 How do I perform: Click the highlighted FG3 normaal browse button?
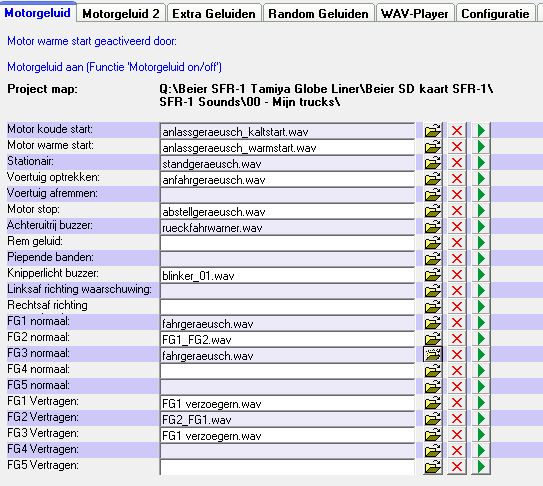(433, 354)
